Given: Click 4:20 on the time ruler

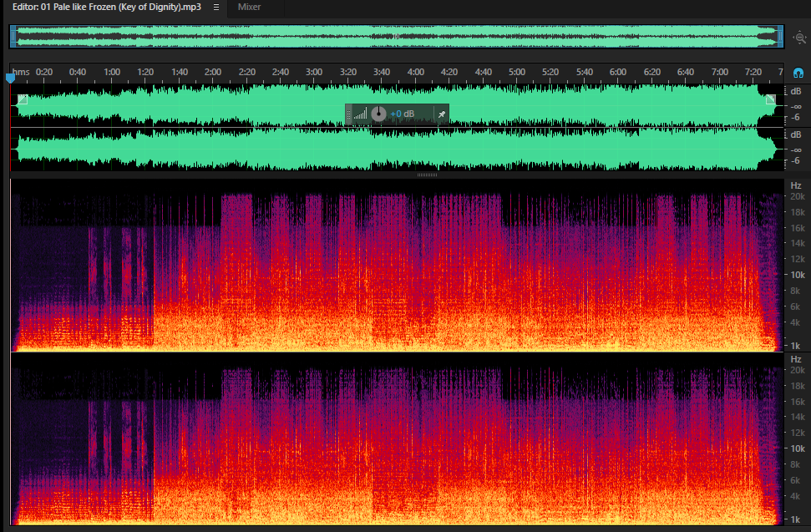Looking at the screenshot, I should [x=449, y=72].
